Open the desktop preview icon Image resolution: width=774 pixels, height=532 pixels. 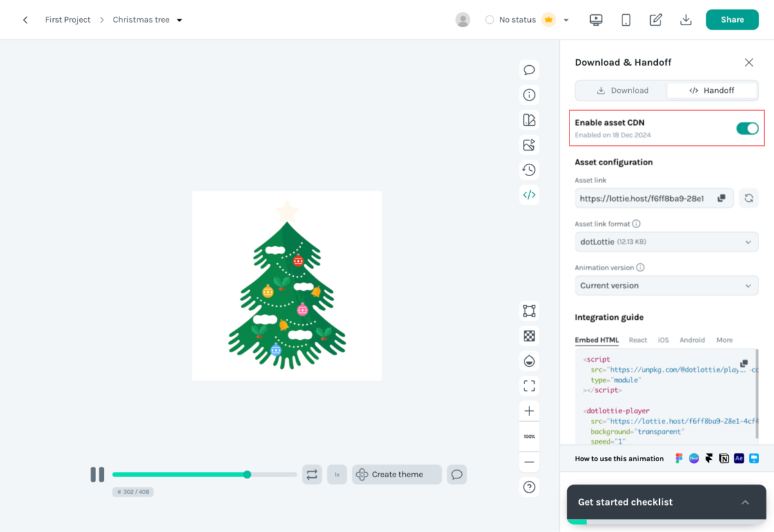(596, 20)
